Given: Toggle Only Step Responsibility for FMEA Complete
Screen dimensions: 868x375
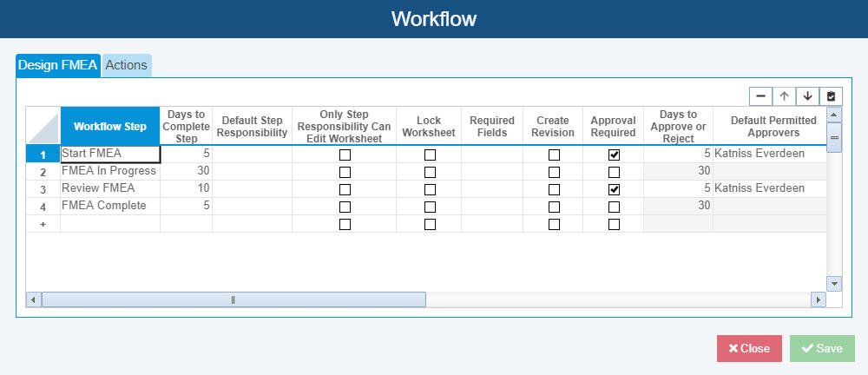Looking at the screenshot, I should tap(345, 207).
